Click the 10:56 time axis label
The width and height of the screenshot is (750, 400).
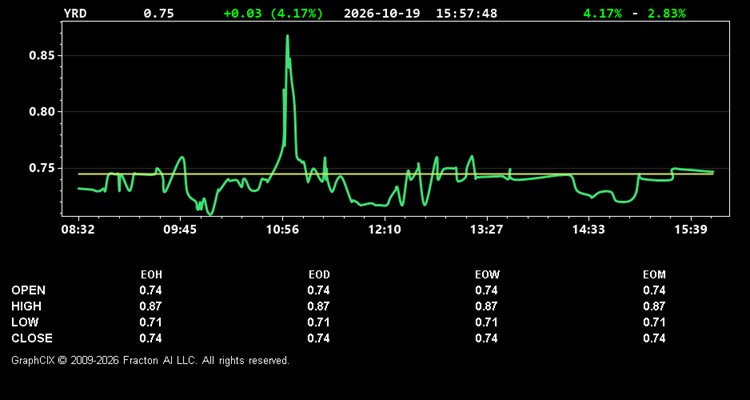282,230
